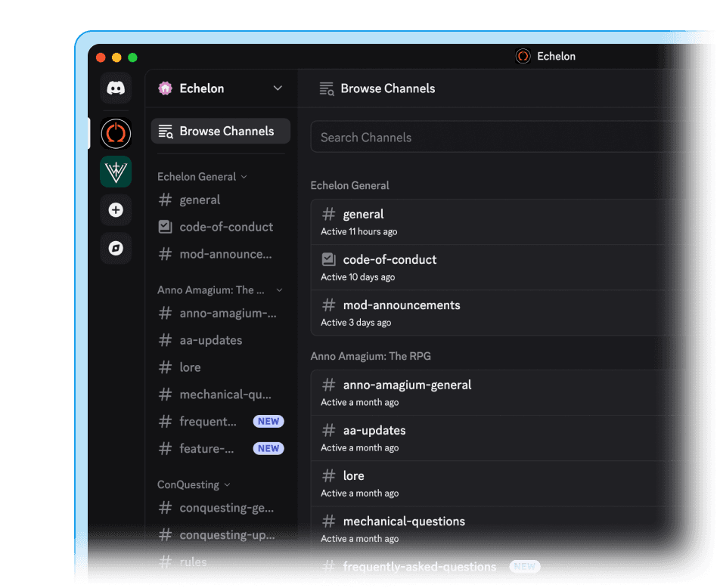Open code-of-conduct channel in sidebar
The height and width of the screenshot is (588, 720).
221,227
